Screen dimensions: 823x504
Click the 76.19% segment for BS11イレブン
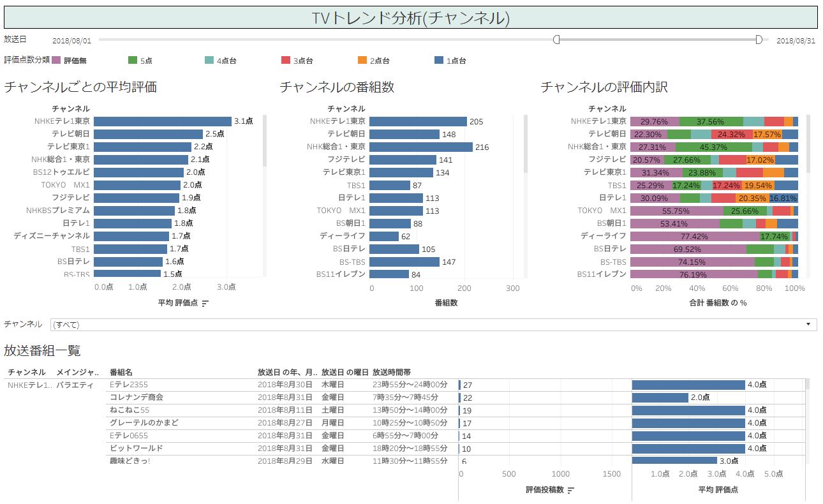(x=694, y=274)
